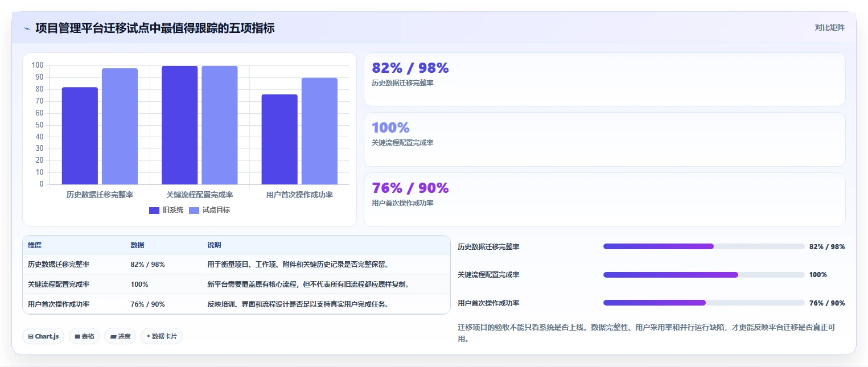The width and height of the screenshot is (868, 367).
Task: Click the description starting 新平台需要覆盖 in the table
Action: point(308,284)
